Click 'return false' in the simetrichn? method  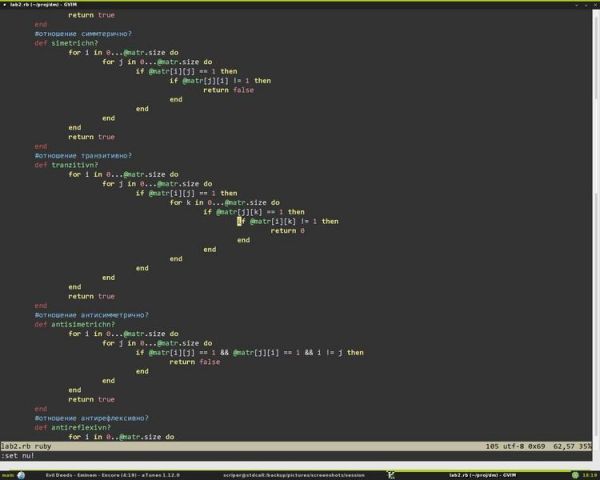tap(228, 90)
